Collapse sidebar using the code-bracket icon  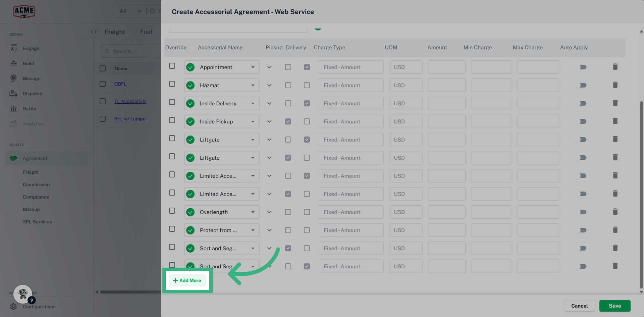pyautogui.click(x=94, y=32)
